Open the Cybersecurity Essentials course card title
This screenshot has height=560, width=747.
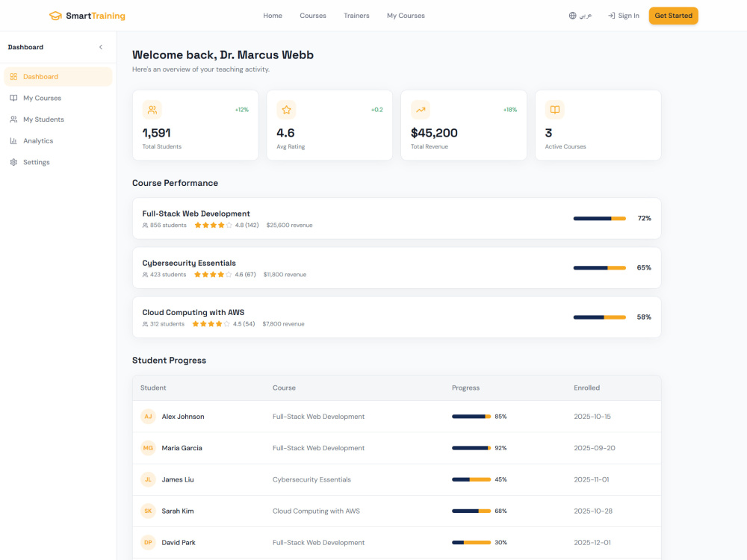[189, 264]
